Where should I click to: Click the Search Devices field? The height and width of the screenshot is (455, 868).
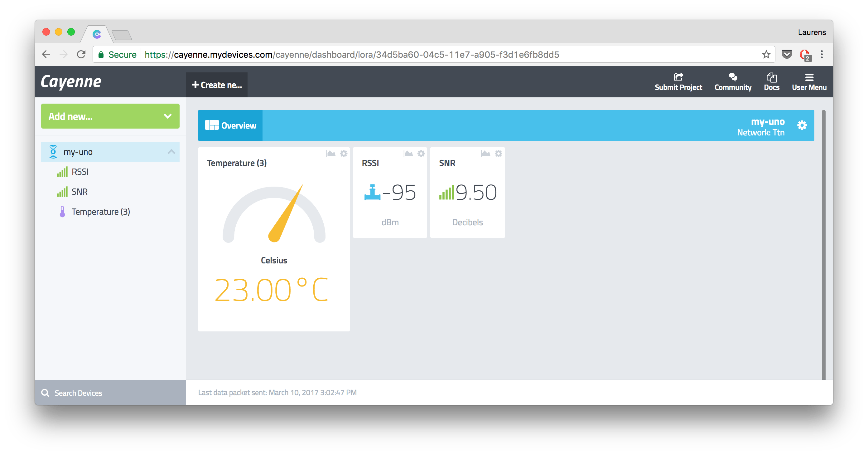coord(110,393)
